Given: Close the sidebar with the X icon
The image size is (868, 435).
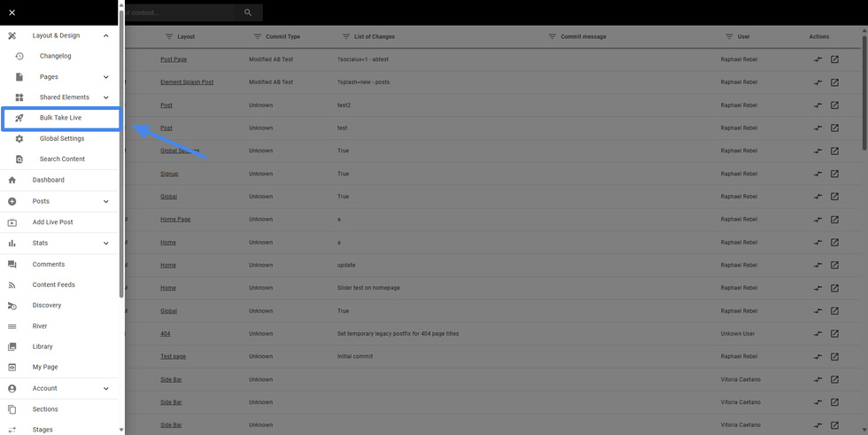Looking at the screenshot, I should [x=12, y=12].
